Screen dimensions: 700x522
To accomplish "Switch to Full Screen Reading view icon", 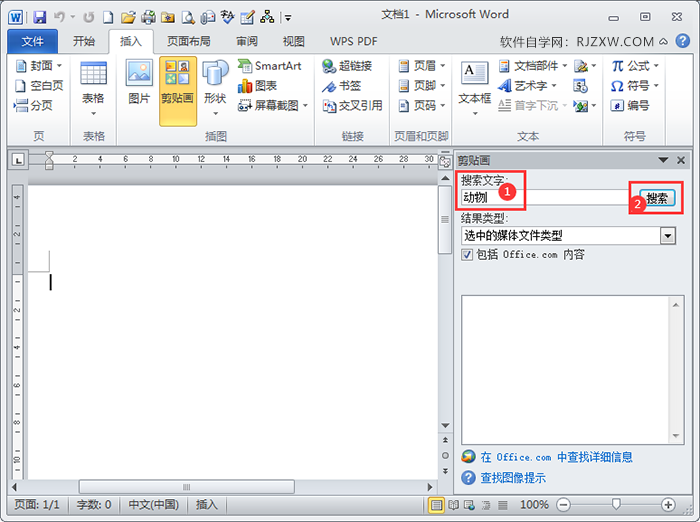I will (454, 505).
